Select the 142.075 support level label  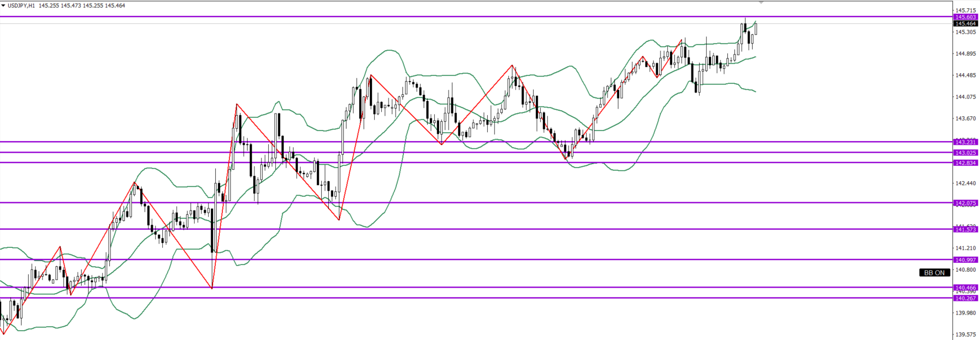[966, 203]
